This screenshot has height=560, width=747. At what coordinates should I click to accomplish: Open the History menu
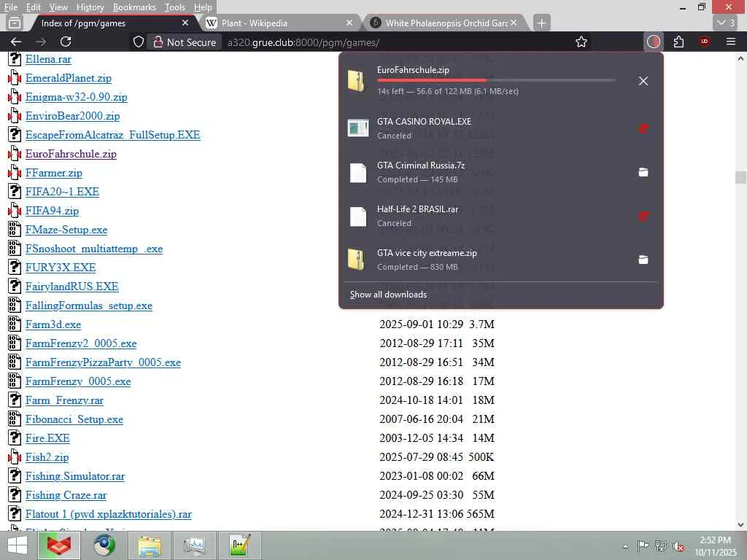pos(90,7)
